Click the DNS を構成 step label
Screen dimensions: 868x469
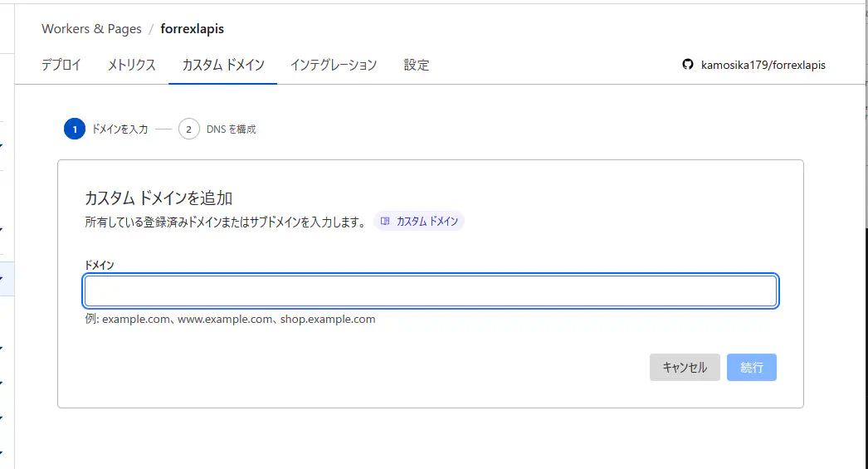coord(231,129)
